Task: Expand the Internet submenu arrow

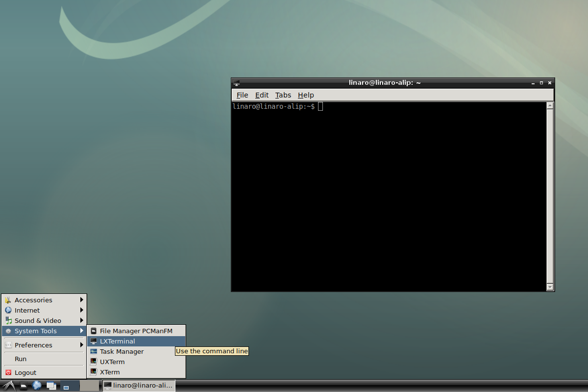Action: coord(82,310)
